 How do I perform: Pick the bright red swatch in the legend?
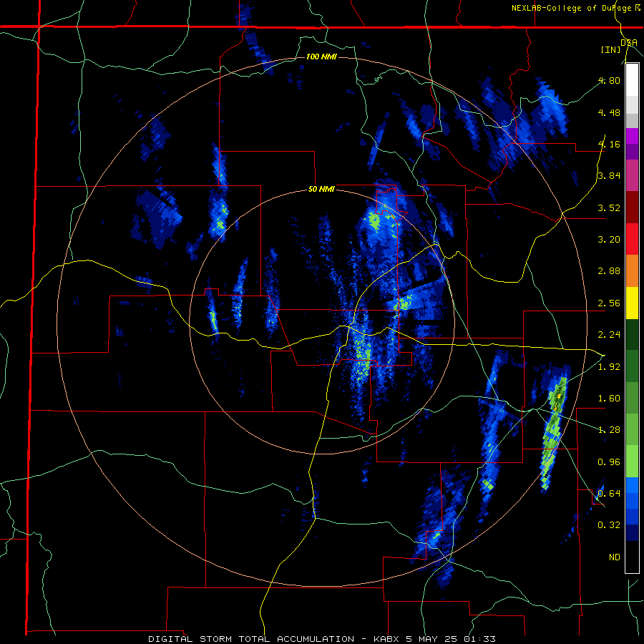click(632, 239)
